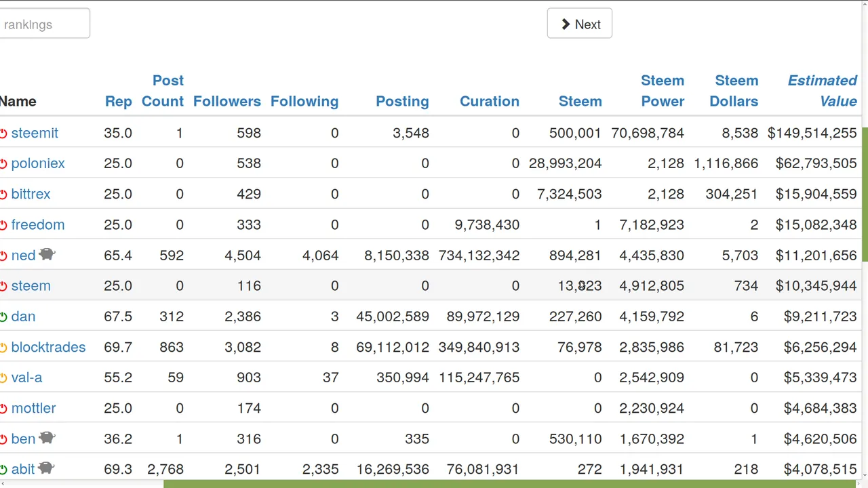Image resolution: width=868 pixels, height=488 pixels.
Task: Sort table by Following column
Action: click(x=304, y=102)
